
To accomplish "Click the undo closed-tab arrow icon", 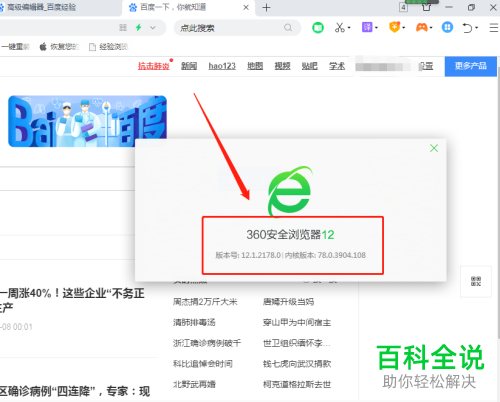I will (x=467, y=28).
